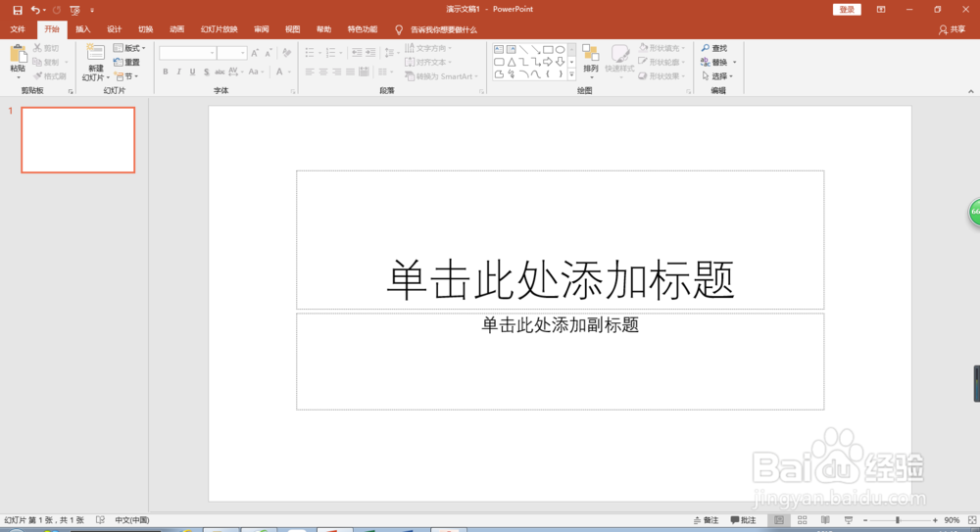The image size is (980, 532).
Task: Switch to the 切换 transitions tab
Action: click(x=146, y=29)
